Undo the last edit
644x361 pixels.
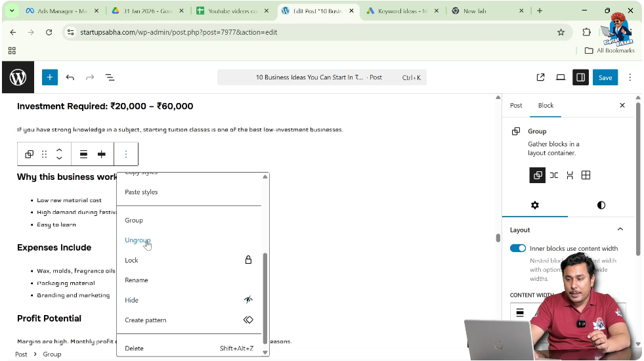[x=70, y=77]
